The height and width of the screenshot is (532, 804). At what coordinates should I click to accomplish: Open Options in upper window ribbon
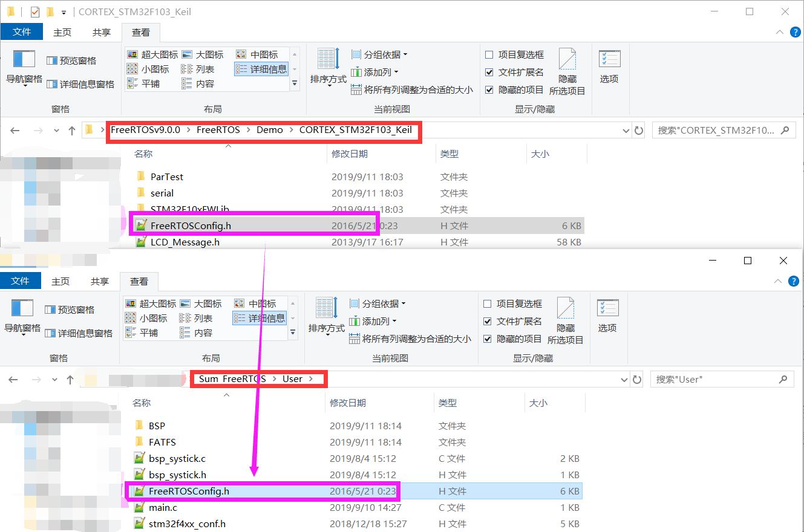tap(609, 67)
